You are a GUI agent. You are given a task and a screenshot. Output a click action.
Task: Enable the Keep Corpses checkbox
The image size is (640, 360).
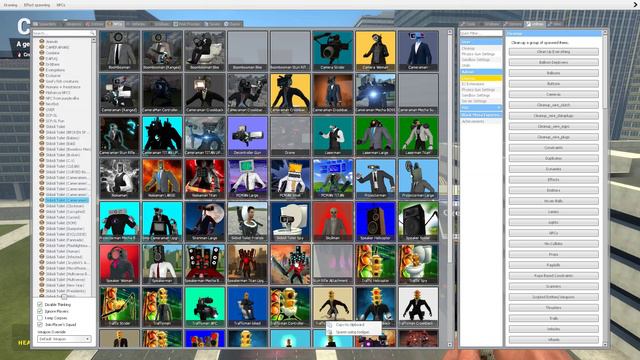tap(40, 318)
